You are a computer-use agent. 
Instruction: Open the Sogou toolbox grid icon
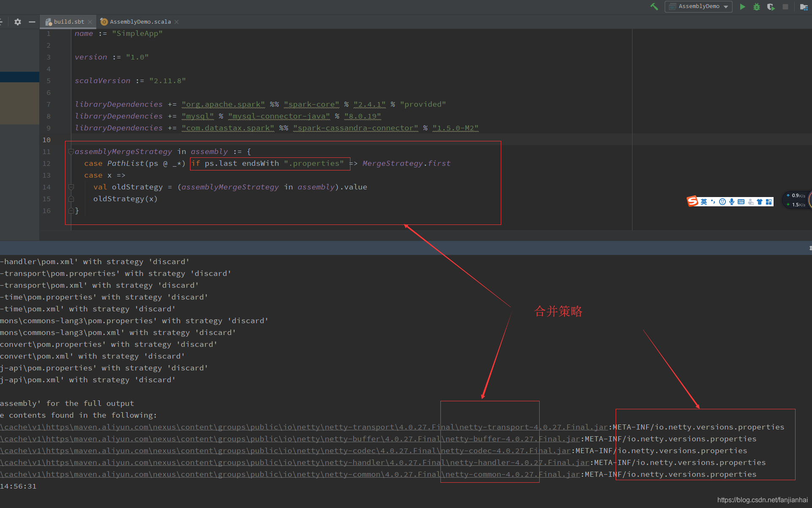pos(769,202)
